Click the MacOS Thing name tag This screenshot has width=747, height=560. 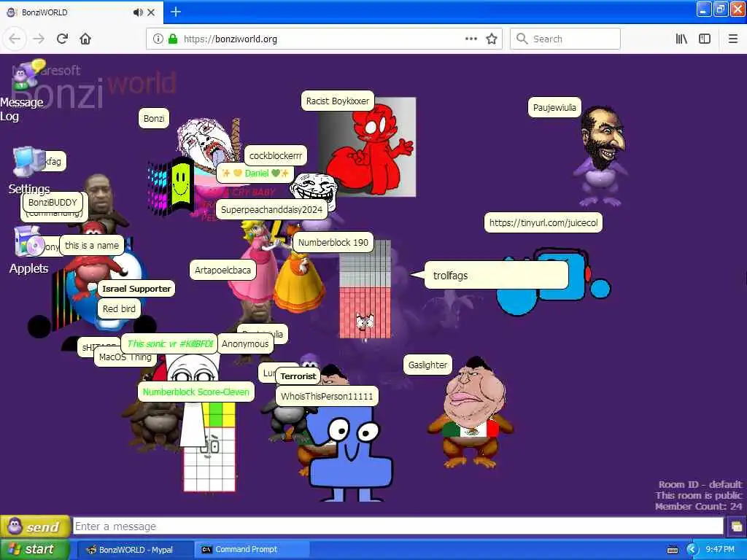(x=125, y=357)
